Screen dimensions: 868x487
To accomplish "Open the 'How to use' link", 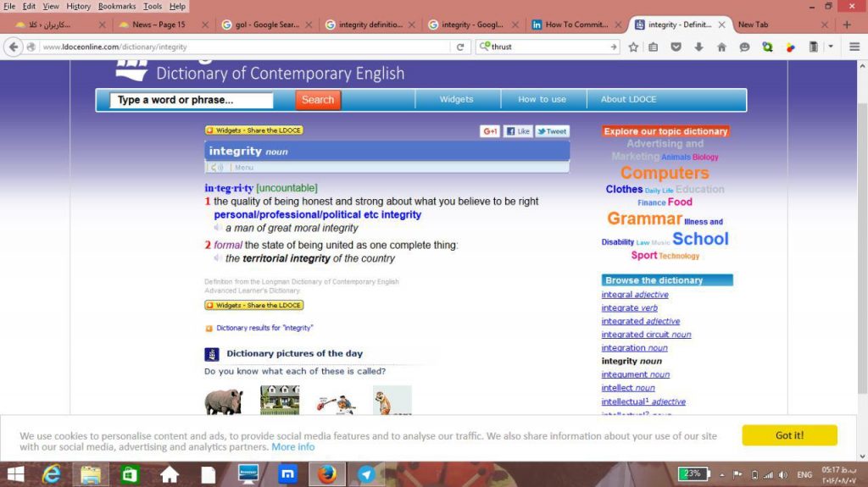I will pyautogui.click(x=542, y=99).
